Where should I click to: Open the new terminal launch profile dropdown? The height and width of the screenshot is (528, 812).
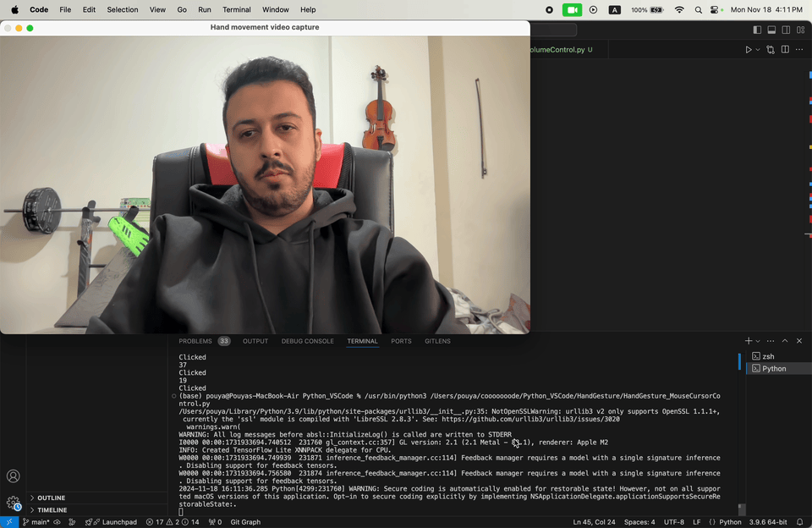tap(758, 341)
